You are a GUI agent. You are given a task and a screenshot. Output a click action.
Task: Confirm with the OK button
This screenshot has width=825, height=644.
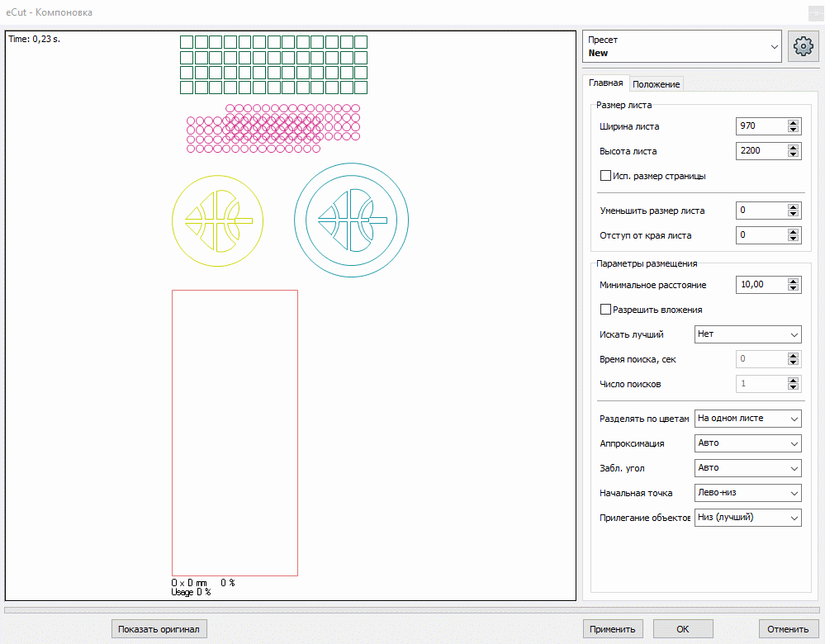click(x=683, y=629)
